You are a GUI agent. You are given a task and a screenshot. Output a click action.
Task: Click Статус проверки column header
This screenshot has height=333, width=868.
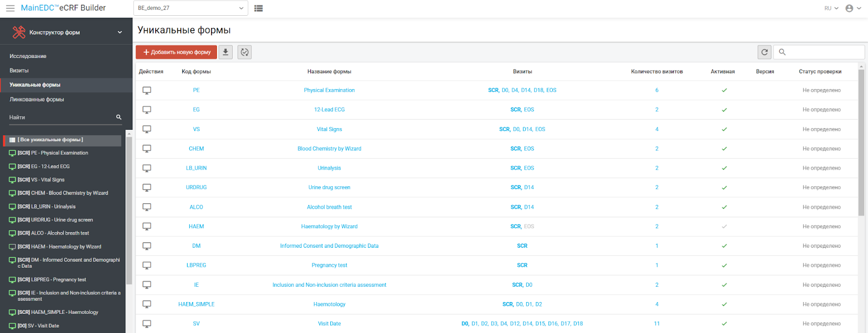820,72
